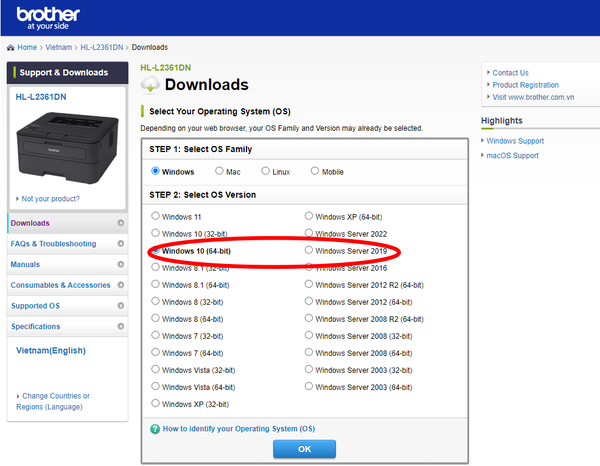Viewport: 600px width, 466px height.
Task: Choose Windows XP (64-bit) option
Action: (x=308, y=216)
